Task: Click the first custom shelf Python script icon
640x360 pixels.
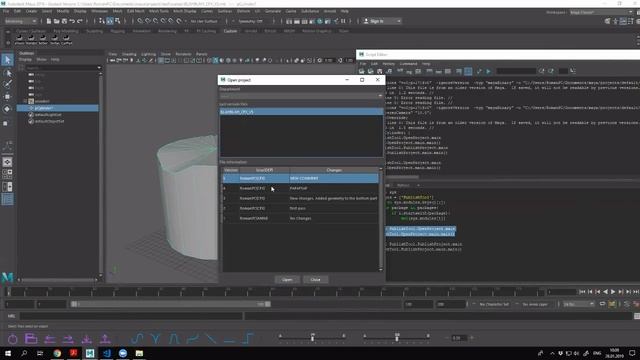Action: click(20, 39)
